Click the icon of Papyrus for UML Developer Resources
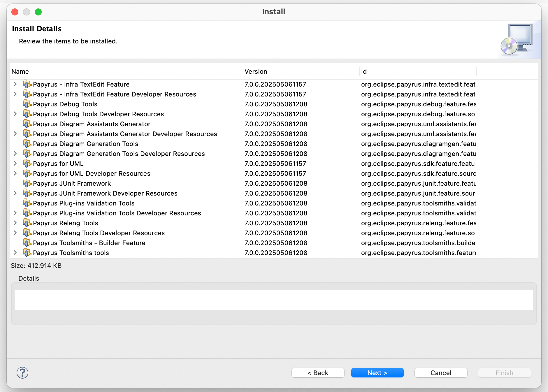The height and width of the screenshot is (392, 548). click(27, 173)
